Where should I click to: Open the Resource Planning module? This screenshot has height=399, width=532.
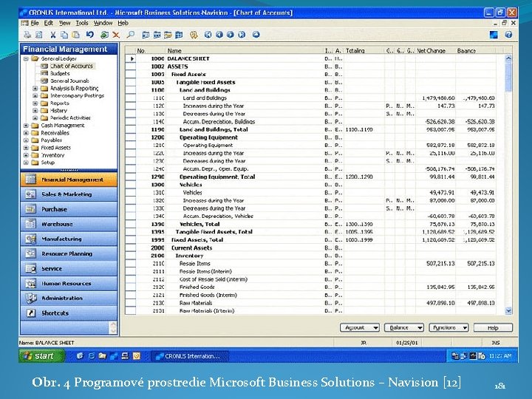click(x=69, y=253)
